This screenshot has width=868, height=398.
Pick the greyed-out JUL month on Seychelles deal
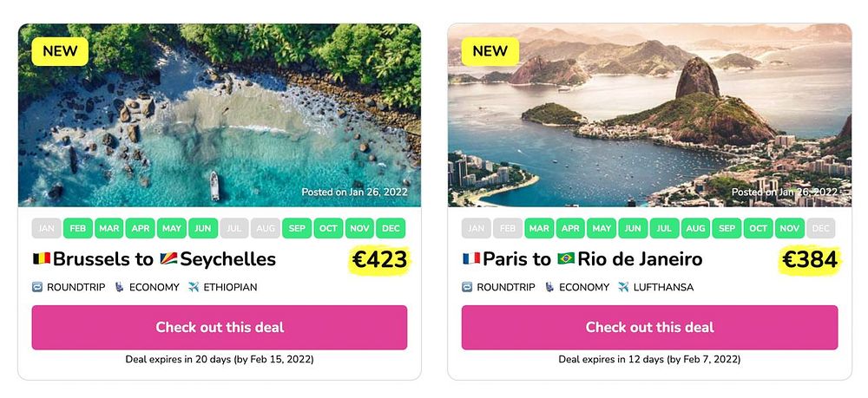click(234, 229)
